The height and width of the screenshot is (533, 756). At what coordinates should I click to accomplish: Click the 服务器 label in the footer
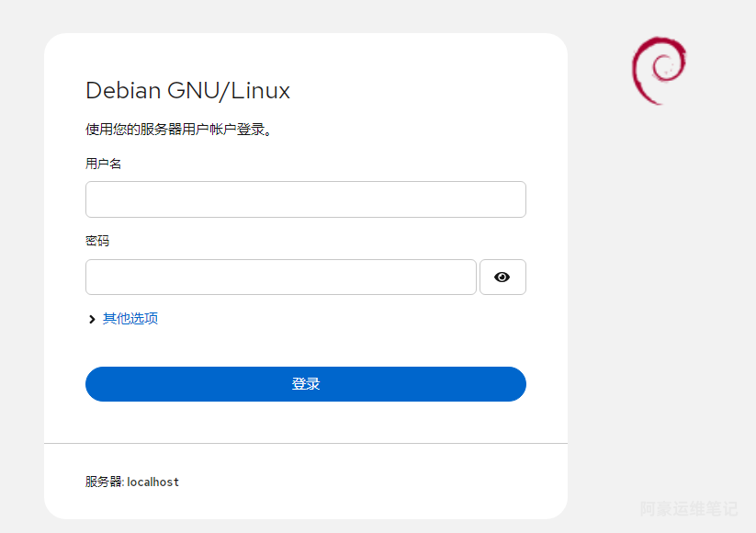click(x=104, y=482)
